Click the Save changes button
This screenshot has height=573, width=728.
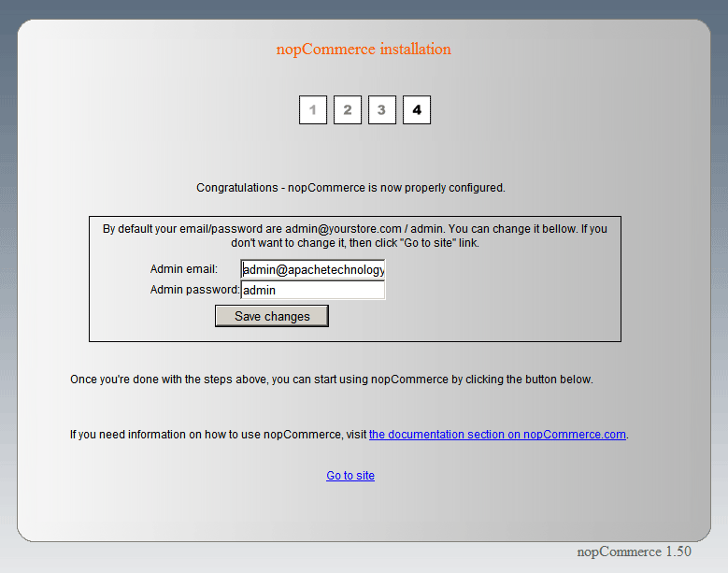click(272, 316)
